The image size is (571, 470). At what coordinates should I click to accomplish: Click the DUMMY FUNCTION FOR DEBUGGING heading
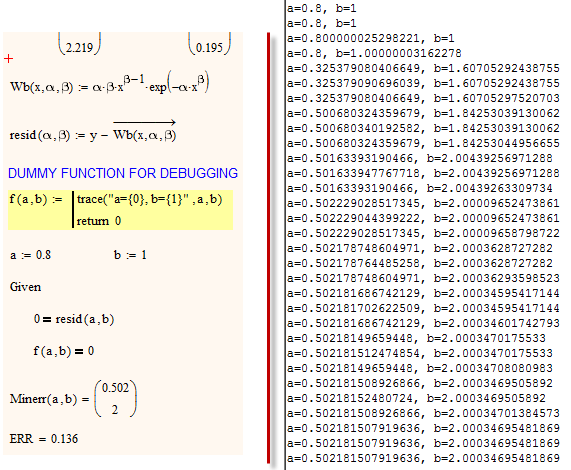[x=123, y=173]
